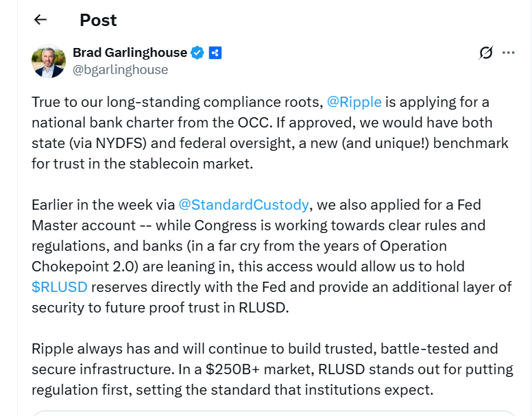532x416 pixels.
Task: Open the three-dot More options menu
Action: point(508,53)
